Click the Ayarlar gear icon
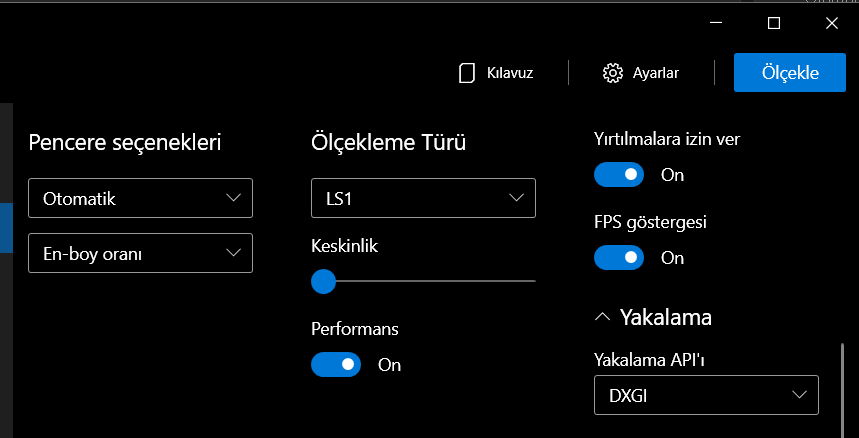 613,73
